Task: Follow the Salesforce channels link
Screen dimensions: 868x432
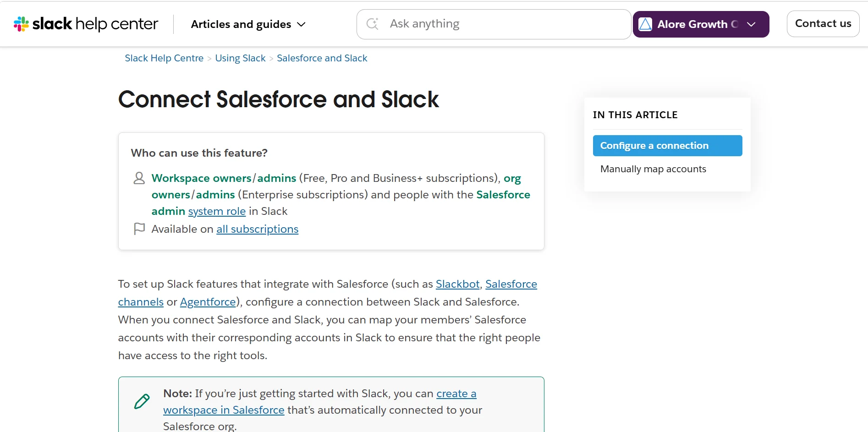Action: pos(511,284)
